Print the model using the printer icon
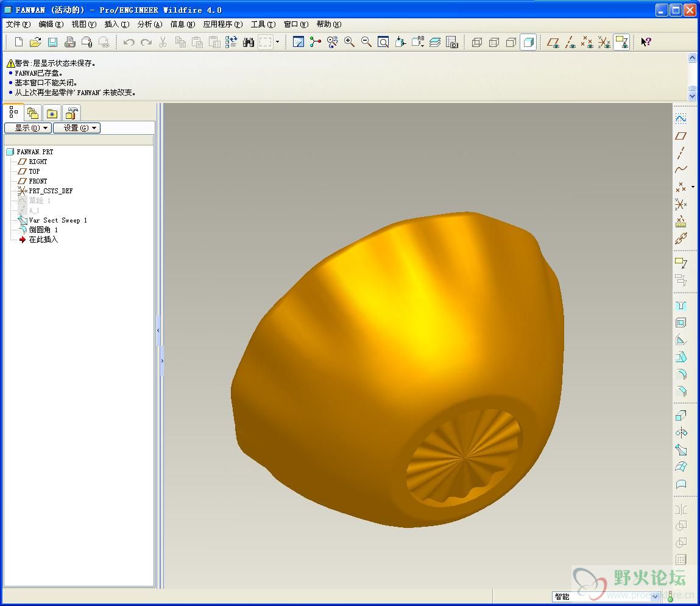This screenshot has width=700, height=606. [69, 42]
